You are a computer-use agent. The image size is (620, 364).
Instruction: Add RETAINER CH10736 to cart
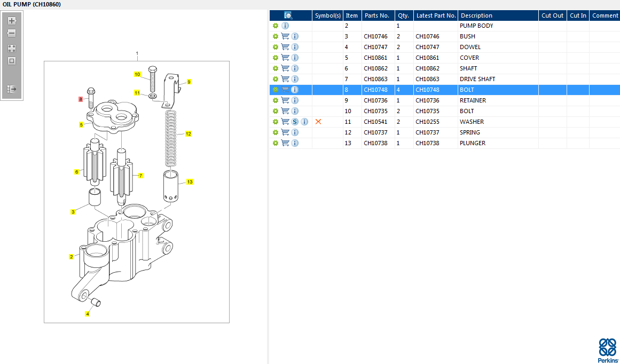[x=285, y=100]
